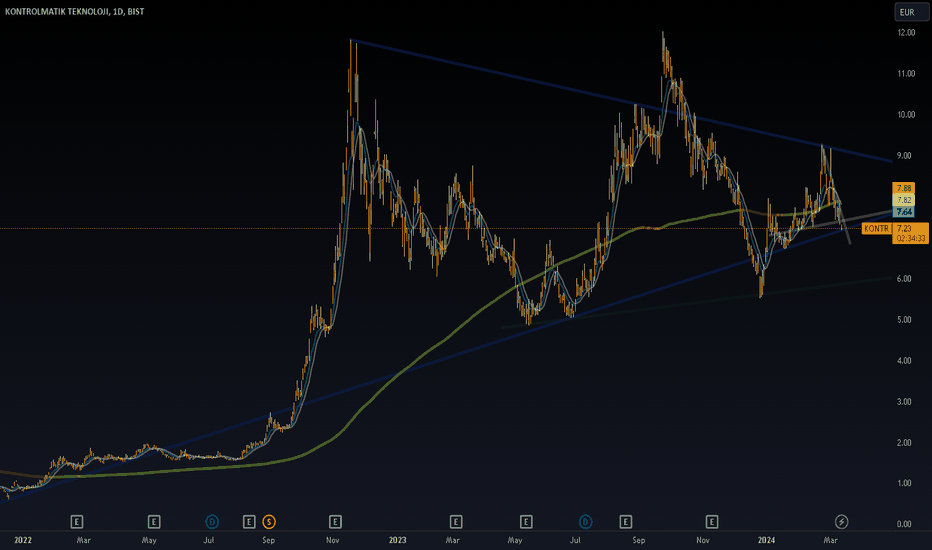Click the Mar label right of 2024
Image resolution: width=932 pixels, height=550 pixels.
pyautogui.click(x=830, y=540)
